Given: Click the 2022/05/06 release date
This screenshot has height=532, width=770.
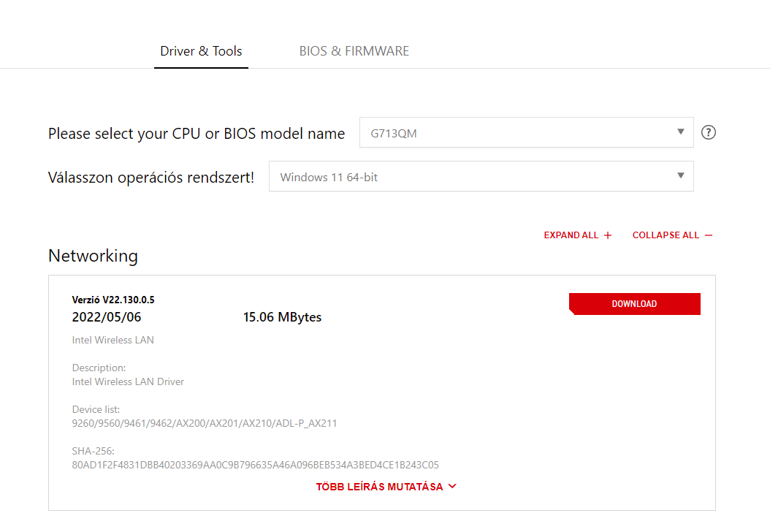Looking at the screenshot, I should [x=107, y=317].
